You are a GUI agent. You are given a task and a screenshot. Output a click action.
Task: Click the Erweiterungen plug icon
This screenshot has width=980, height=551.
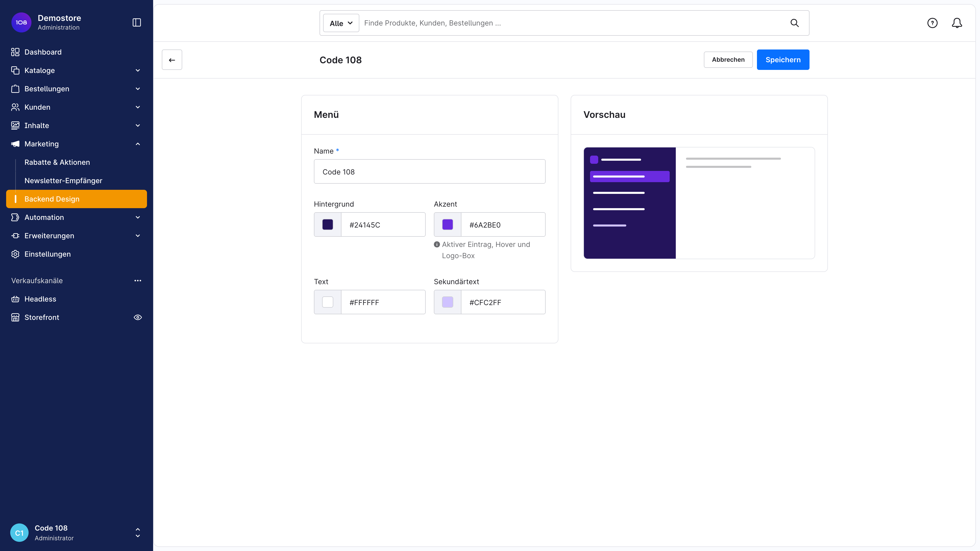[15, 236]
